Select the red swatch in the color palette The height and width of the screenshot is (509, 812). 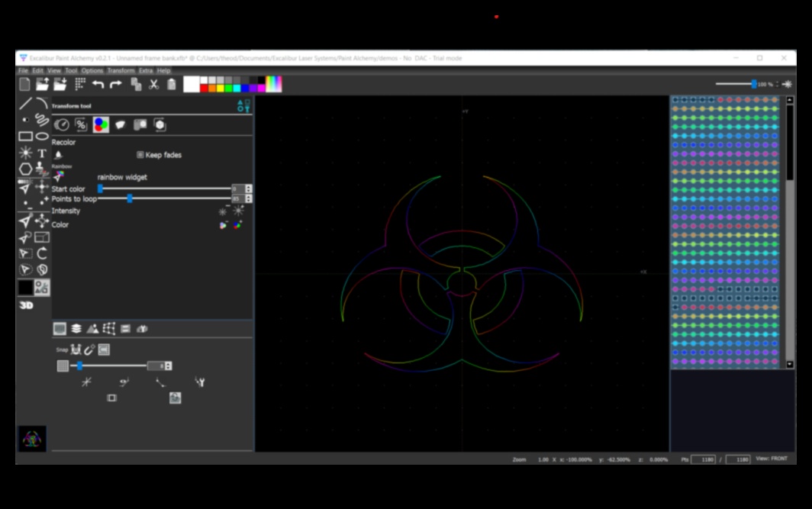tap(205, 89)
